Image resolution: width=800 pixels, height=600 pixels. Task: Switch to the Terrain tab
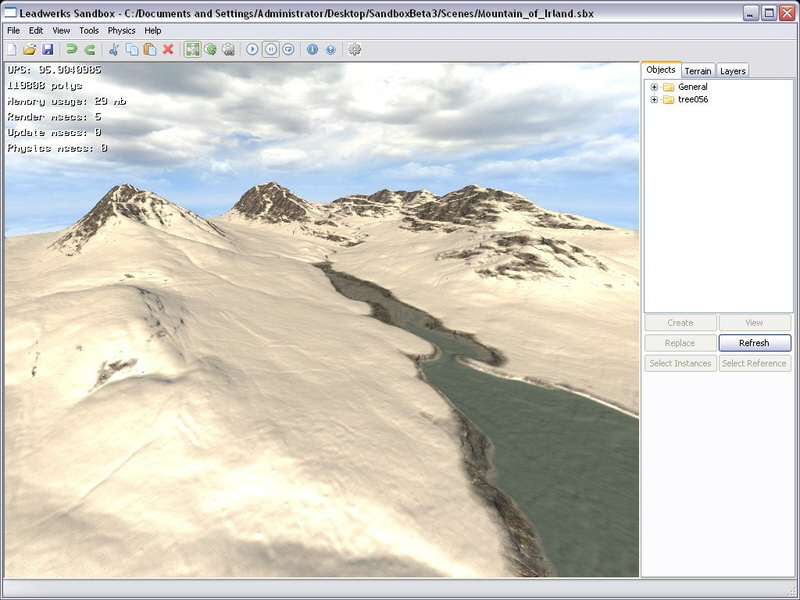click(x=698, y=71)
